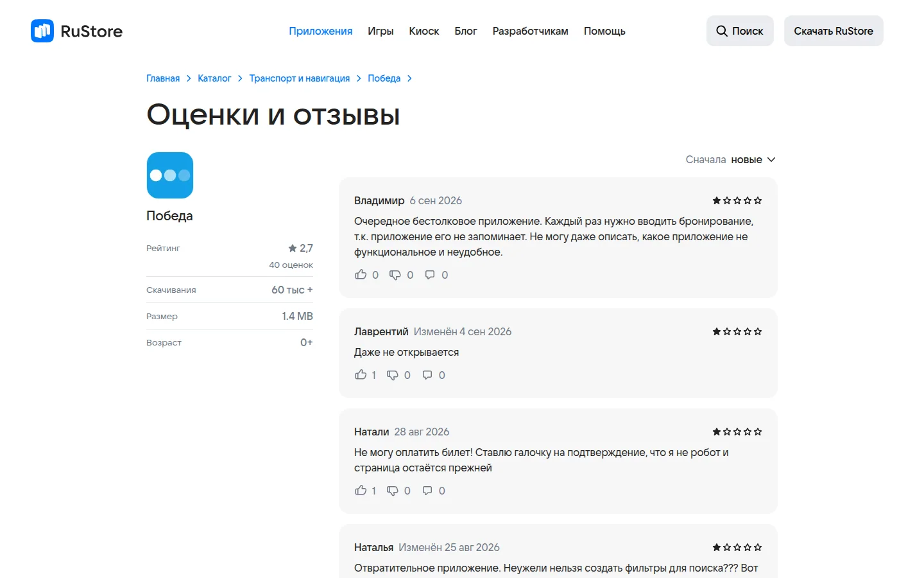Open the Каталог breadcrumb link
924x578 pixels.
[214, 78]
